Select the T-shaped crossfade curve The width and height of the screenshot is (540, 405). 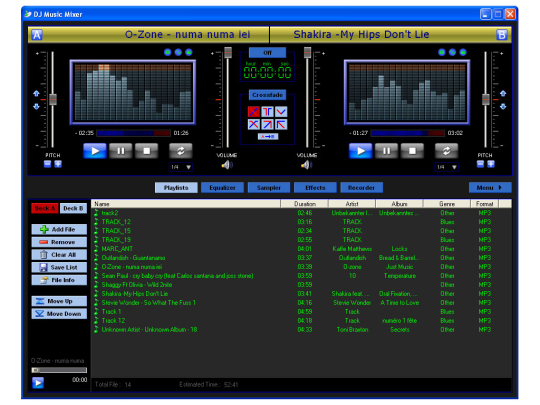click(x=268, y=112)
